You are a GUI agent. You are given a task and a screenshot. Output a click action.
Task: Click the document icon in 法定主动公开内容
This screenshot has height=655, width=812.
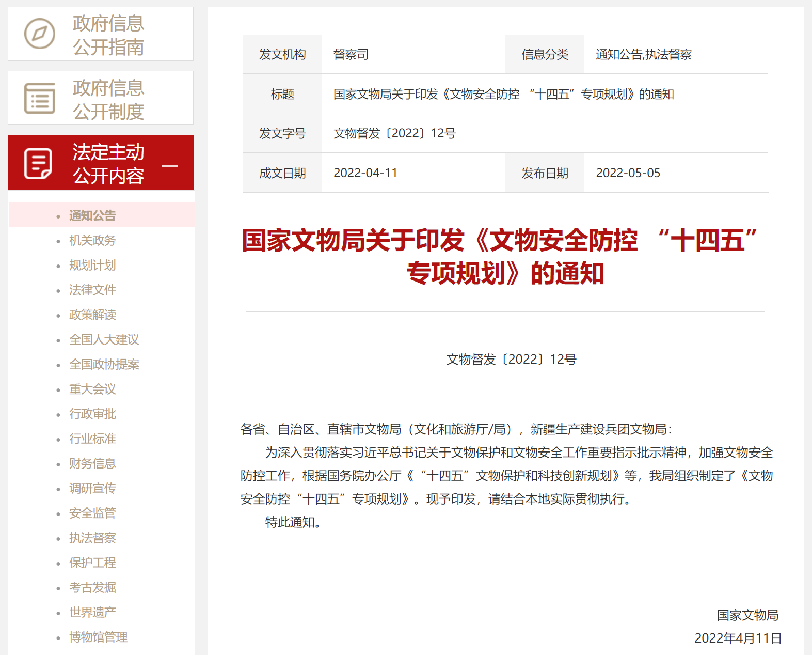pyautogui.click(x=39, y=164)
